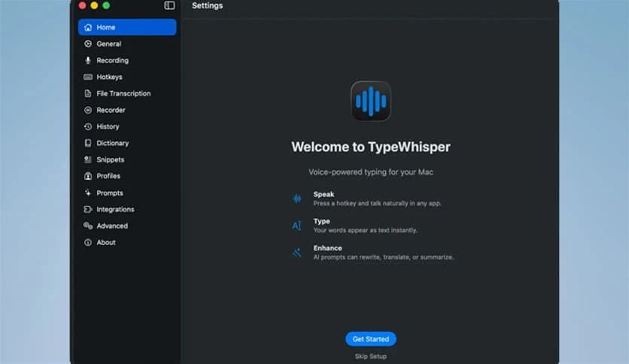The image size is (629, 364).
Task: Open the Dictionary section
Action: pyautogui.click(x=127, y=143)
